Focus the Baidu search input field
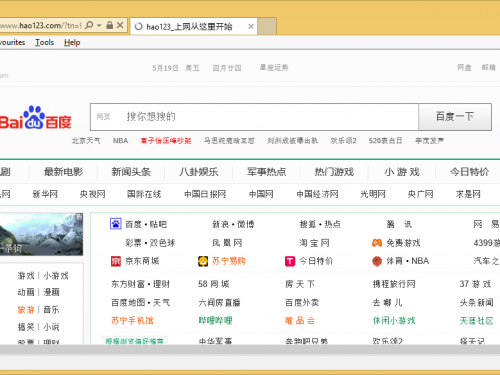The width and height of the screenshot is (500, 375). pos(254,117)
